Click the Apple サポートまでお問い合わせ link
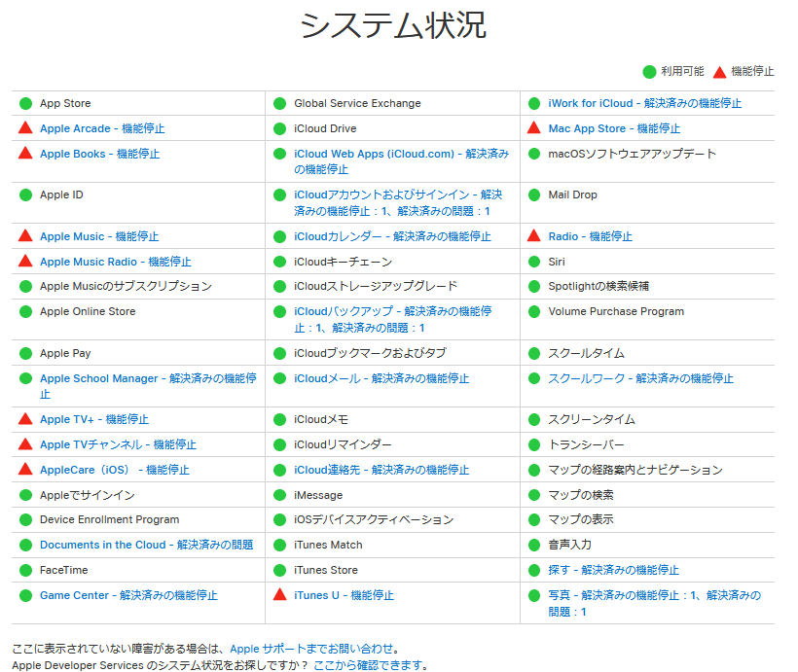This screenshot has width=798, height=672. [x=311, y=649]
